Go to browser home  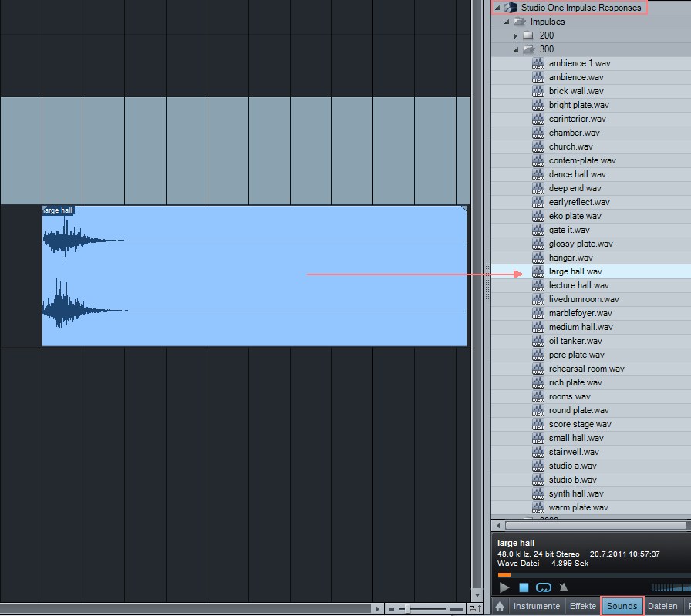click(499, 606)
